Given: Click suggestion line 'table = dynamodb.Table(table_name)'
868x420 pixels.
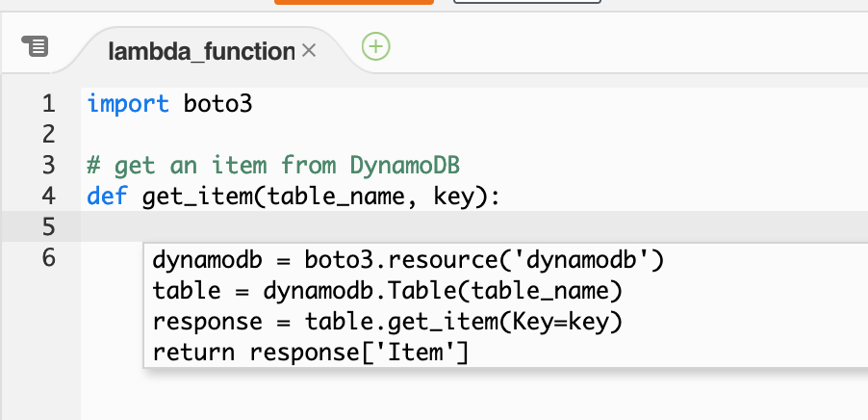Looking at the screenshot, I should coord(388,291).
